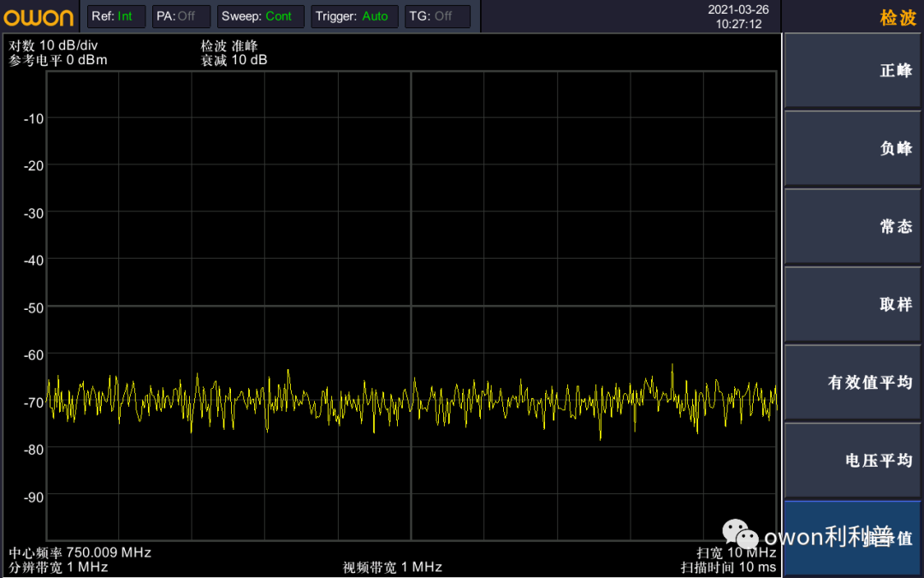Click the date 2021-03-26 readout
This screenshot has width=924, height=578.
(737, 9)
